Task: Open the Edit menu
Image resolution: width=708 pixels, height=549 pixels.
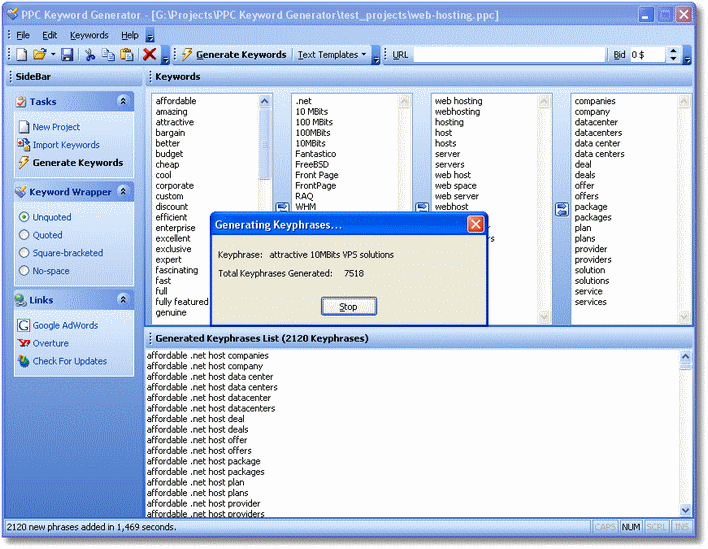Action: pyautogui.click(x=50, y=35)
